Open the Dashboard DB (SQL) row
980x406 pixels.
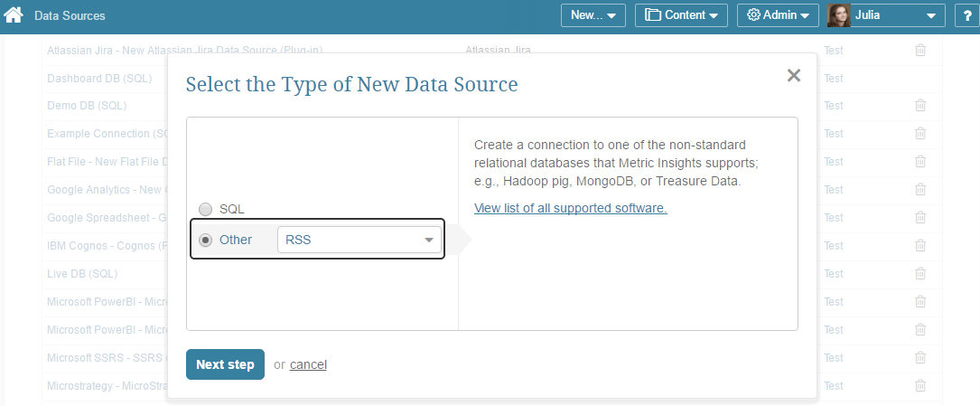click(x=99, y=78)
